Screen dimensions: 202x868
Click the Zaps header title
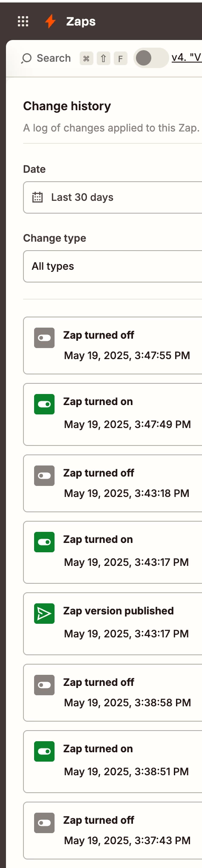pos(81,21)
